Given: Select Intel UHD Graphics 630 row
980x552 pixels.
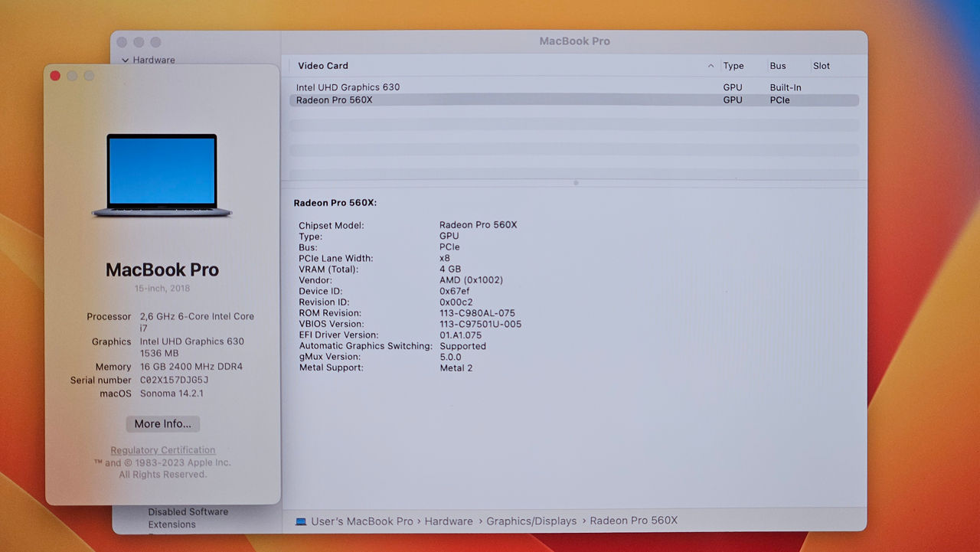Looking at the screenshot, I should (x=574, y=87).
